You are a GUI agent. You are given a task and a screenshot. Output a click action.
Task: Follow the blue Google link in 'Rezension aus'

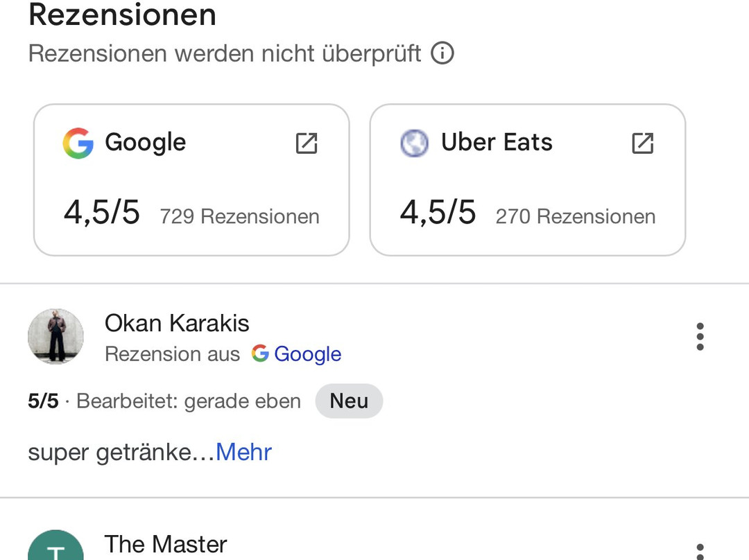pos(307,353)
